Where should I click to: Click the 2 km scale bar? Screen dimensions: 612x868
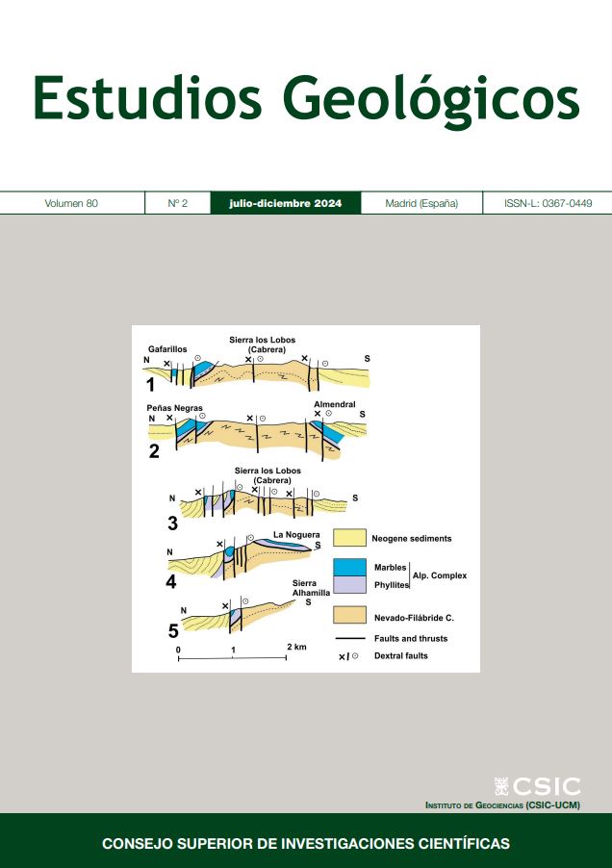pyautogui.click(x=234, y=658)
